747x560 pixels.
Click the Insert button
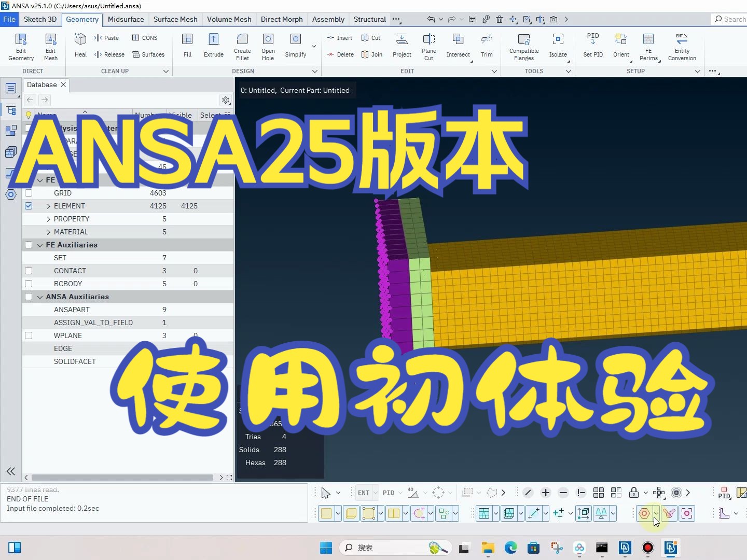pyautogui.click(x=340, y=38)
